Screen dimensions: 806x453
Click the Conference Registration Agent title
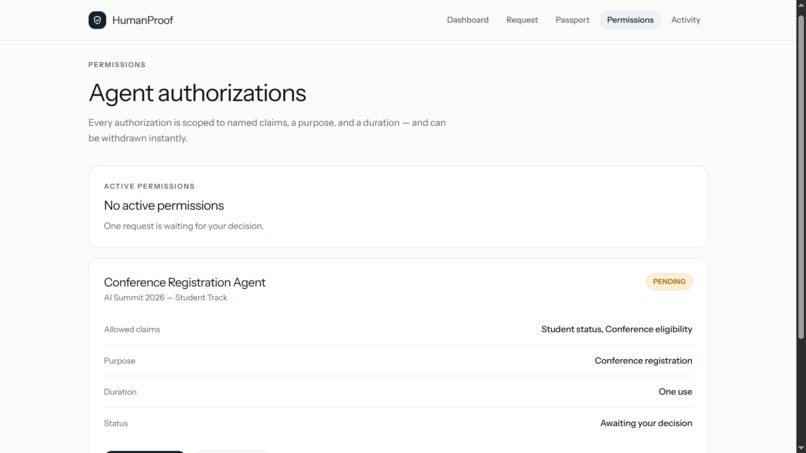185,282
